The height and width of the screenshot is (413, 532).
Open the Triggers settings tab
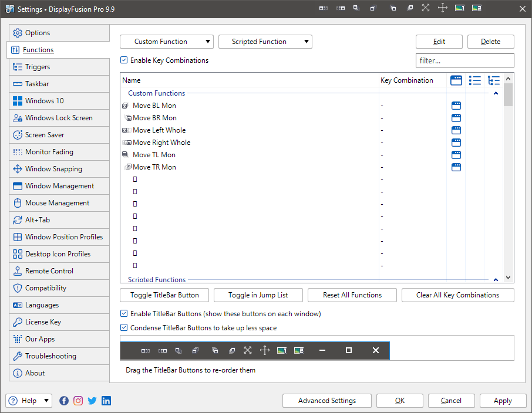point(38,67)
